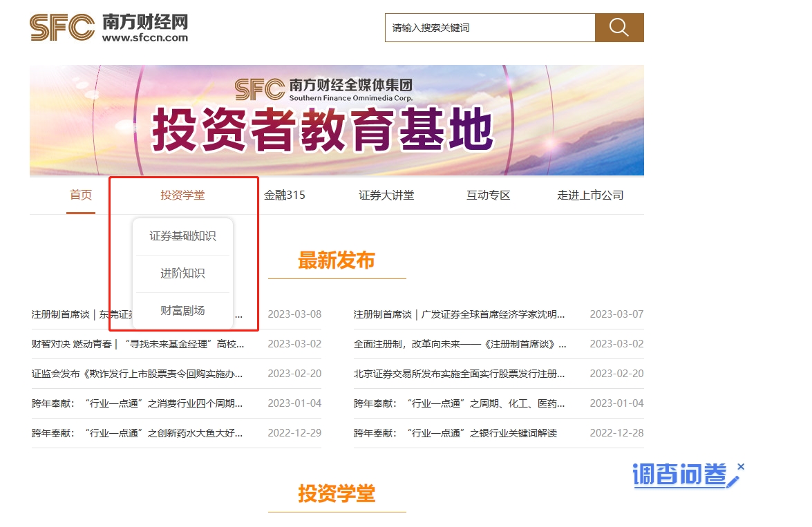Open the 证券大讲堂 navigation item

(x=386, y=195)
